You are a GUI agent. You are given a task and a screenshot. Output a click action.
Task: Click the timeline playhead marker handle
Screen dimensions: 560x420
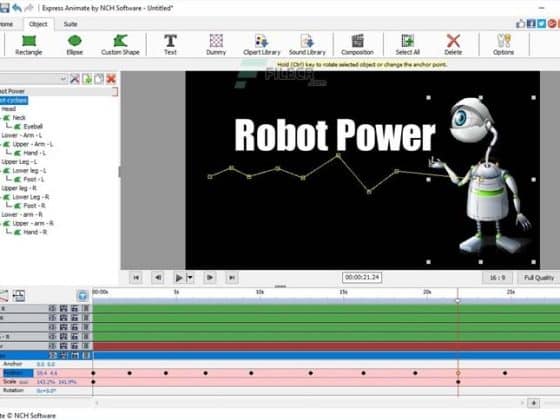(x=458, y=300)
